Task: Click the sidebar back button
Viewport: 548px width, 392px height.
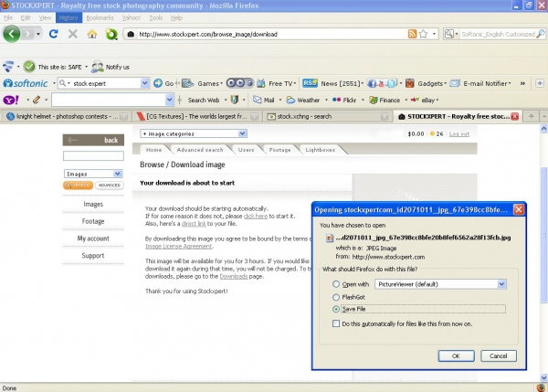Action: pos(93,140)
